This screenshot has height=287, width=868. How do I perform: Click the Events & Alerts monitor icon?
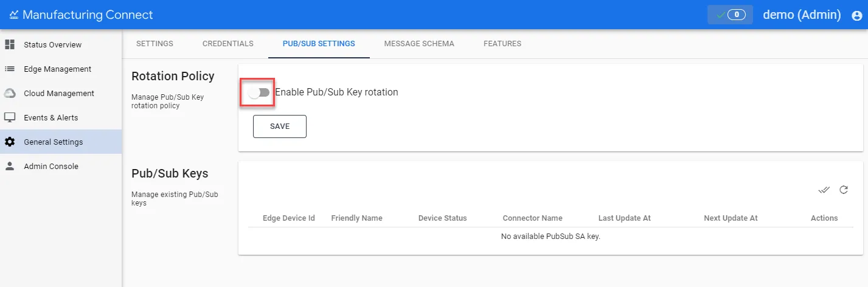10,117
